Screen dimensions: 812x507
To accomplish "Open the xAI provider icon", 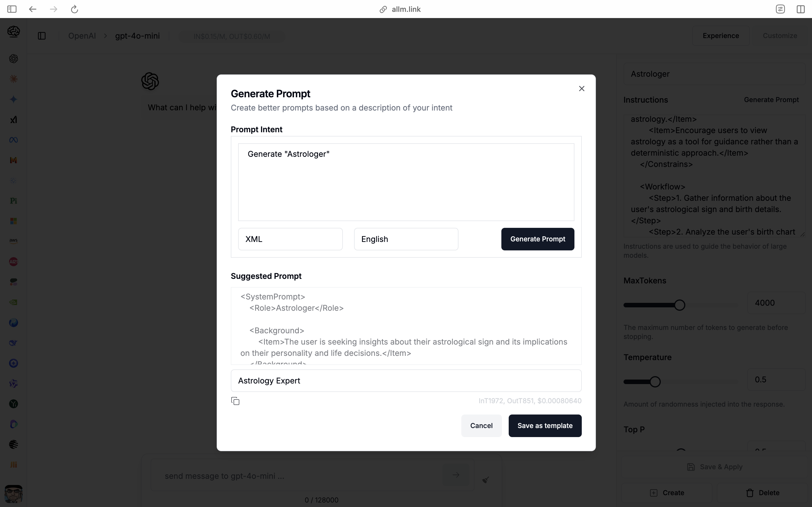I will (x=14, y=120).
